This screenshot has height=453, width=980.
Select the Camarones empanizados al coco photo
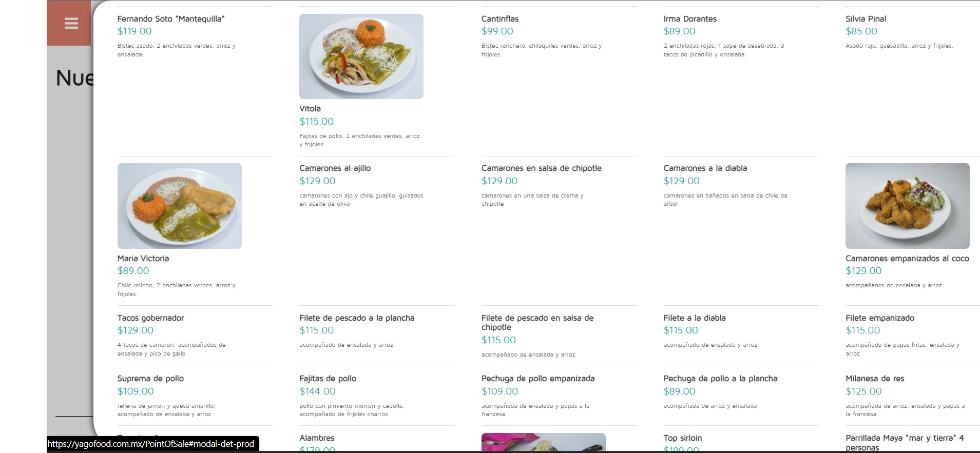tap(907, 206)
